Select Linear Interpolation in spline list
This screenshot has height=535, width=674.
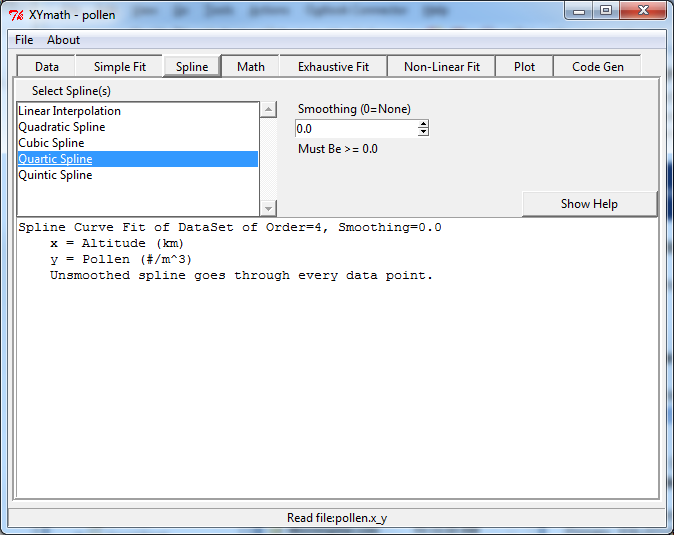(70, 111)
